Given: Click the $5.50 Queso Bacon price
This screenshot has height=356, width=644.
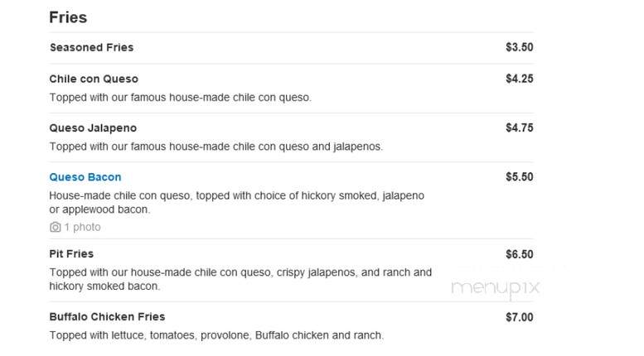Looking at the screenshot, I should (520, 177).
